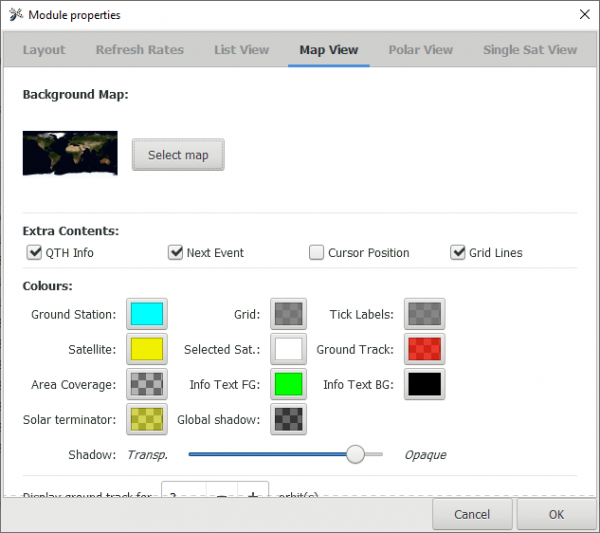600x533 pixels.
Task: Open the Global shadow colour swatch
Action: (x=288, y=419)
